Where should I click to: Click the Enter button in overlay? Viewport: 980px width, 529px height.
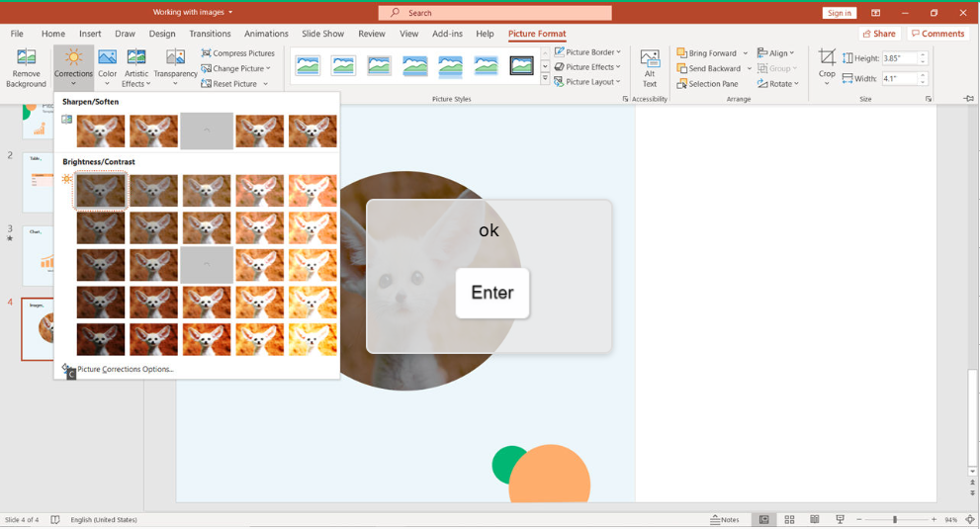(492, 293)
